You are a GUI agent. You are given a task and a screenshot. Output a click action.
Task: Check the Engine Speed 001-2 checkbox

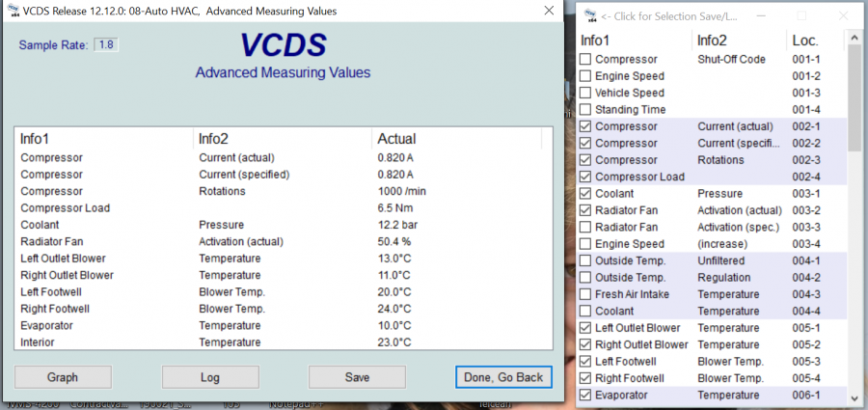(x=585, y=76)
